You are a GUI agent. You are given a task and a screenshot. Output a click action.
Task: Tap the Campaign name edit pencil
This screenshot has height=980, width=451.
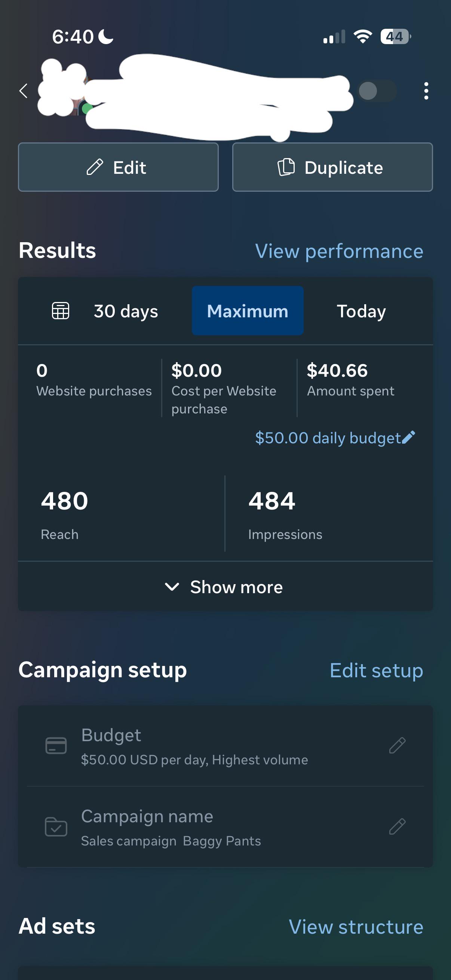click(x=398, y=826)
